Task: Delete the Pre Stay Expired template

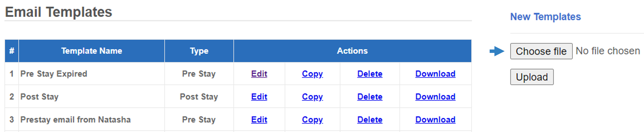Action: pyautogui.click(x=370, y=74)
